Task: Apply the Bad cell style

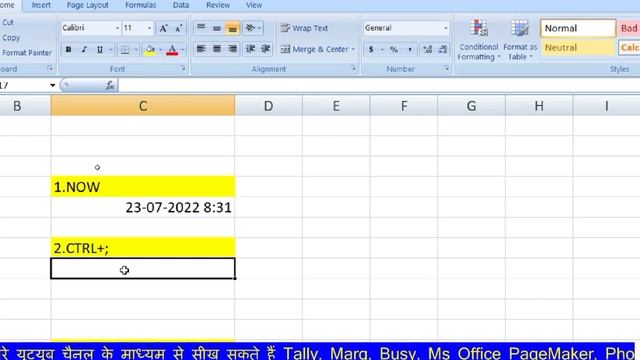Action: pos(629,28)
